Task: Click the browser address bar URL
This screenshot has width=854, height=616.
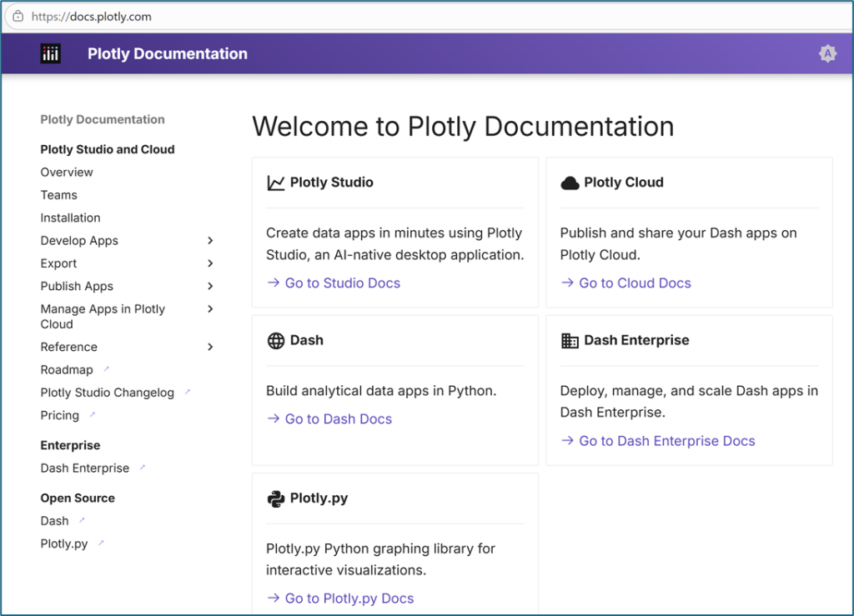Action: click(x=92, y=17)
